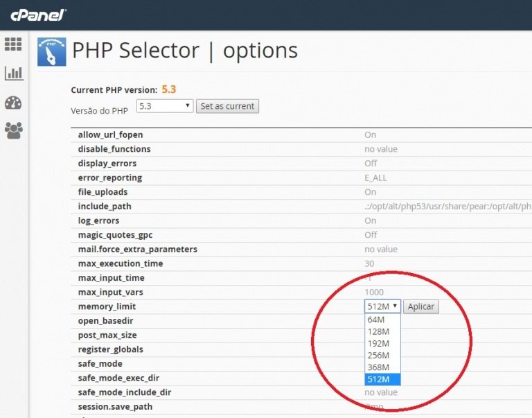Open the user manager people icon
The width and height of the screenshot is (532, 418).
(x=13, y=130)
